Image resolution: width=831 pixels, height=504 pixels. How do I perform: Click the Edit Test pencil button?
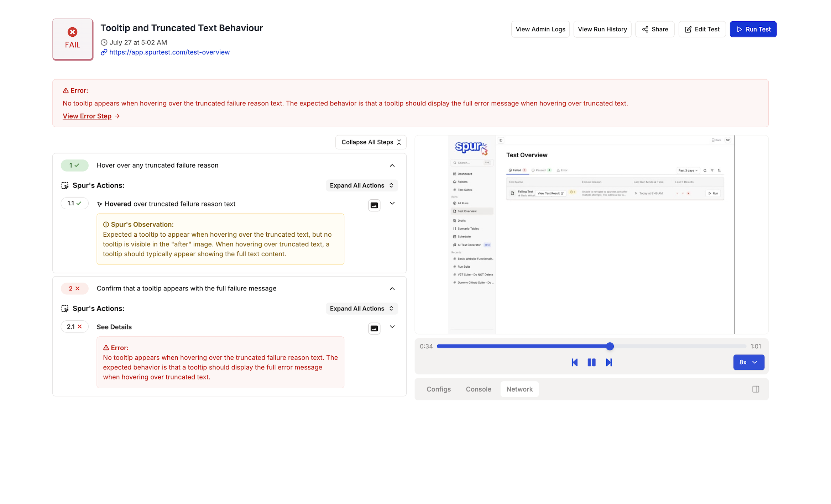(702, 29)
